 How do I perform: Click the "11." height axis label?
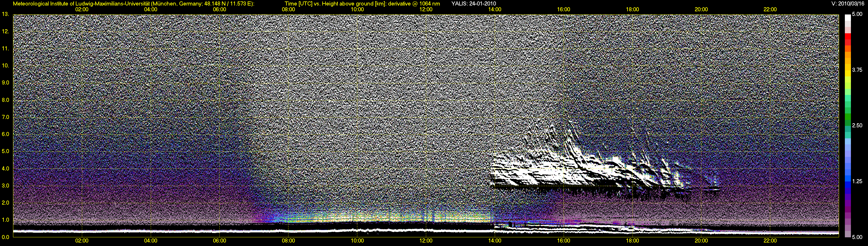pos(5,49)
